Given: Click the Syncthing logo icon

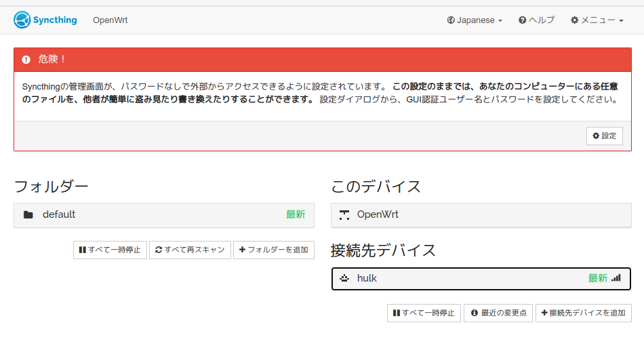Looking at the screenshot, I should [x=22, y=20].
